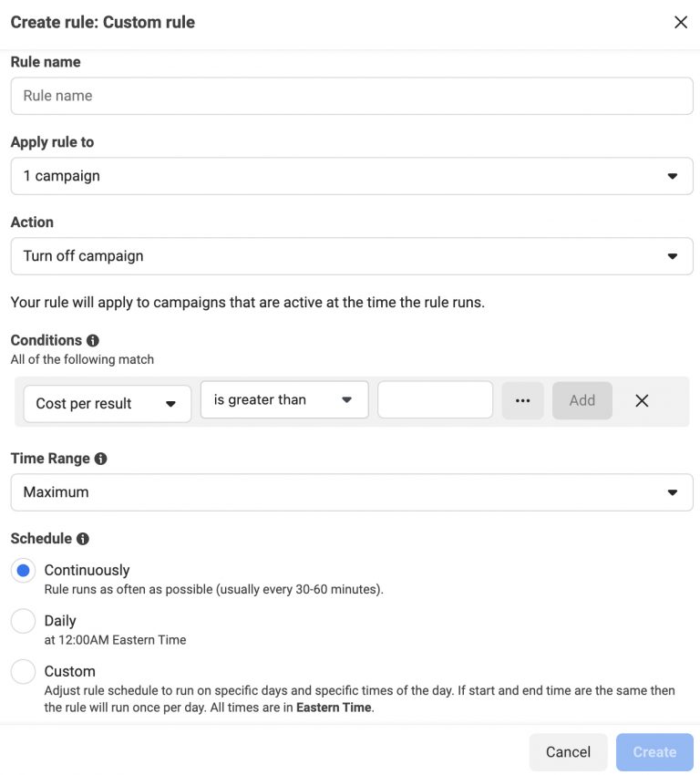
Task: Remove the condition row with X icon
Action: click(x=642, y=400)
